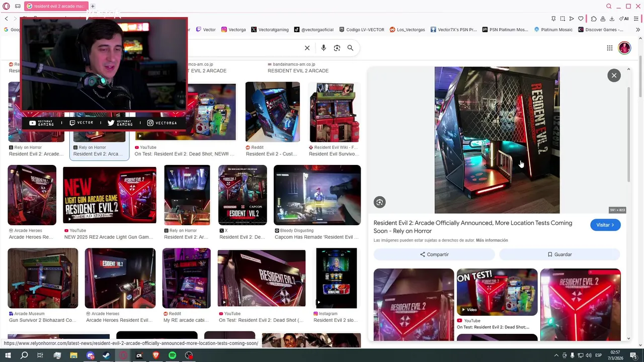Open the Más información link

click(x=492, y=240)
